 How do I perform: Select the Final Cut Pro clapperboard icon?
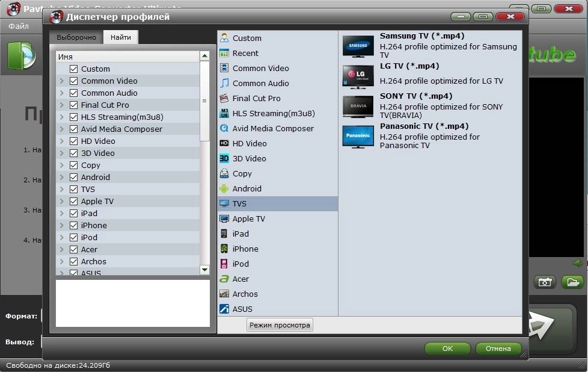pos(224,98)
